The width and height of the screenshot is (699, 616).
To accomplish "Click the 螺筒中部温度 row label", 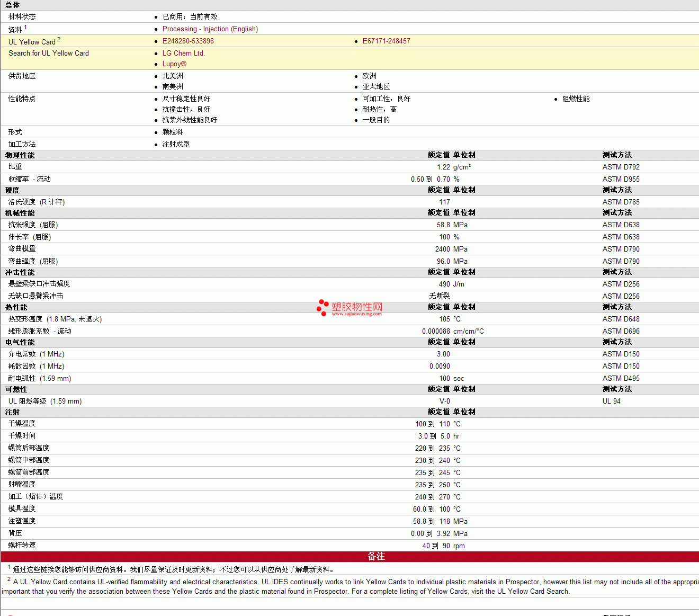I will pos(29,460).
